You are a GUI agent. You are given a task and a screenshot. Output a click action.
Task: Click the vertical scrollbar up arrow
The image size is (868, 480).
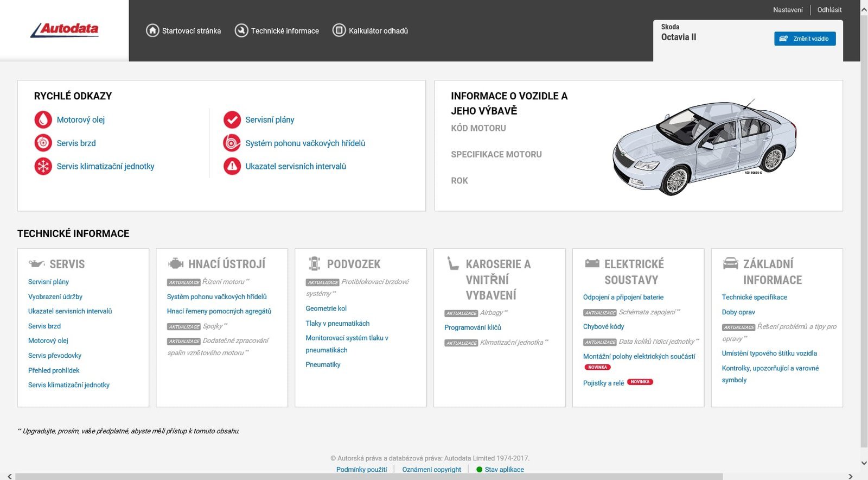pyautogui.click(x=864, y=10)
